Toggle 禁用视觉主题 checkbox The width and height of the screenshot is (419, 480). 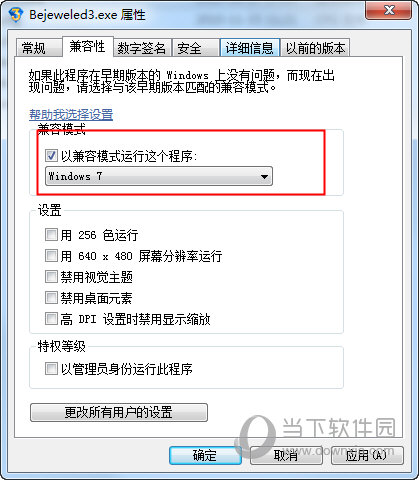pyautogui.click(x=51, y=277)
